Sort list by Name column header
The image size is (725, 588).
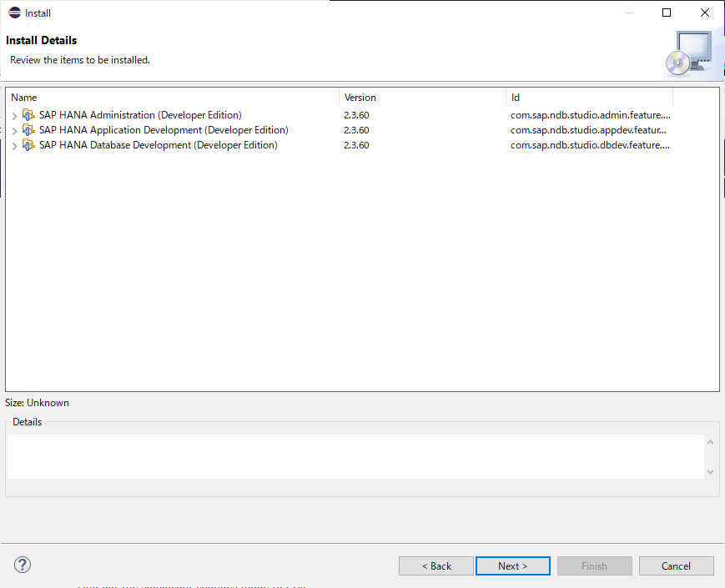(173, 98)
